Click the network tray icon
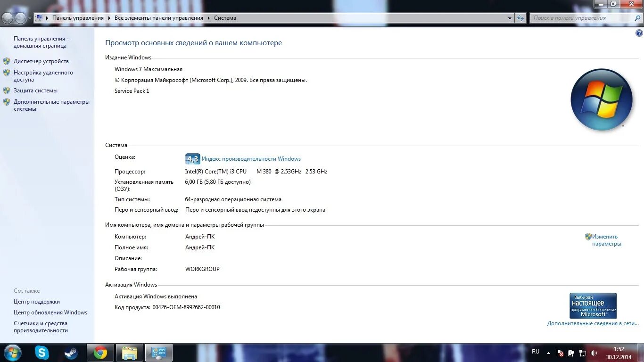644x362 pixels. (582, 353)
